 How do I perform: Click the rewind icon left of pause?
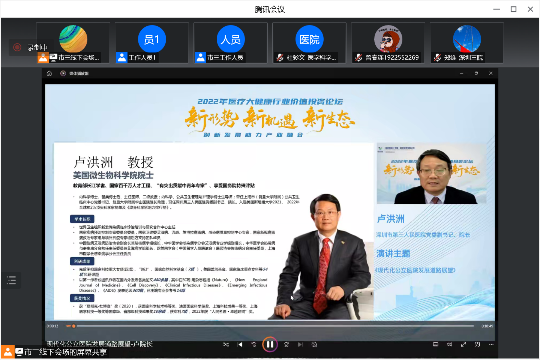[254, 344]
